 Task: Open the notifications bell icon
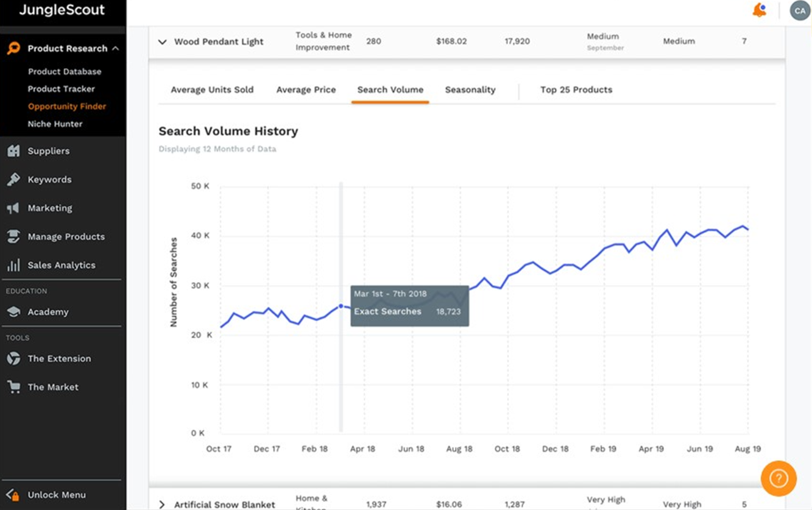pyautogui.click(x=759, y=10)
